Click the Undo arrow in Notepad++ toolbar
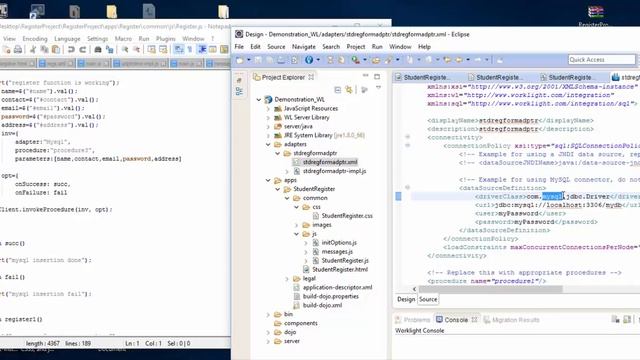The height and width of the screenshot is (360, 640). coord(71,49)
